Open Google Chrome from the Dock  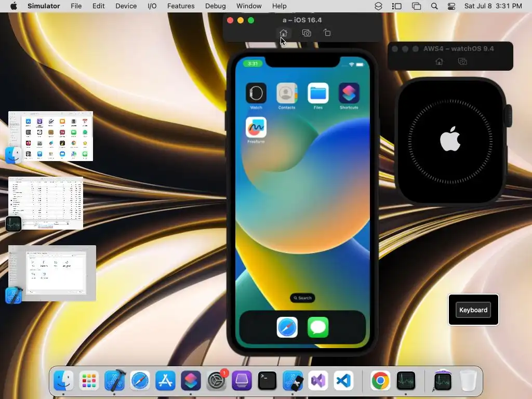point(380,380)
